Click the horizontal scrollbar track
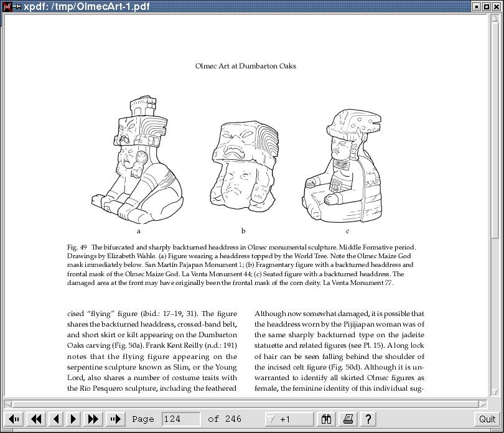Viewport: 504px width, 433px height. [x=246, y=404]
